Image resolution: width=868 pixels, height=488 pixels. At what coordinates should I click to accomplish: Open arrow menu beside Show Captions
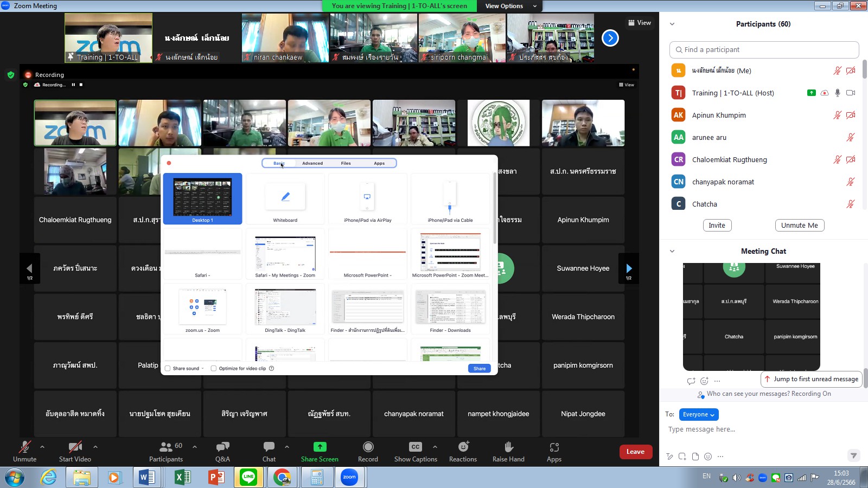tap(435, 447)
